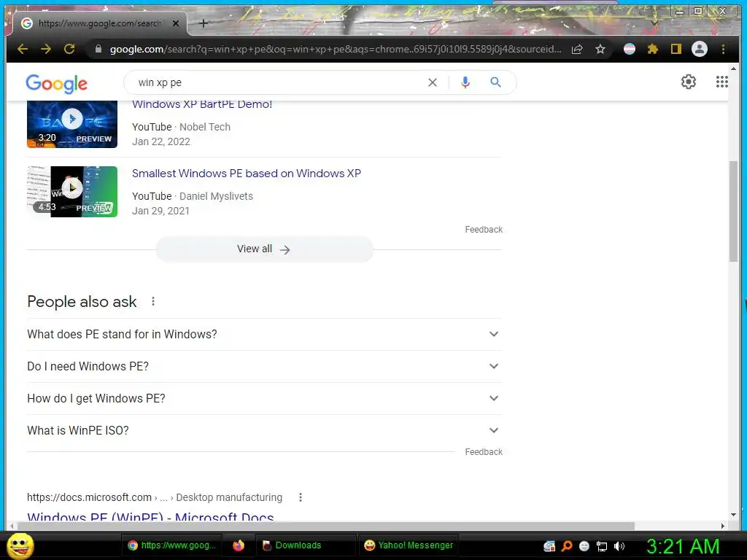Open the docs.microsoft.com result options menu
Image resolution: width=747 pixels, height=560 pixels.
[x=300, y=497]
